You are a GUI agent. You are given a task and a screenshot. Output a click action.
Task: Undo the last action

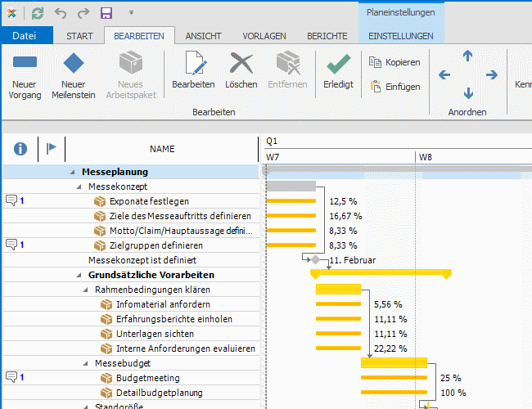click(61, 13)
